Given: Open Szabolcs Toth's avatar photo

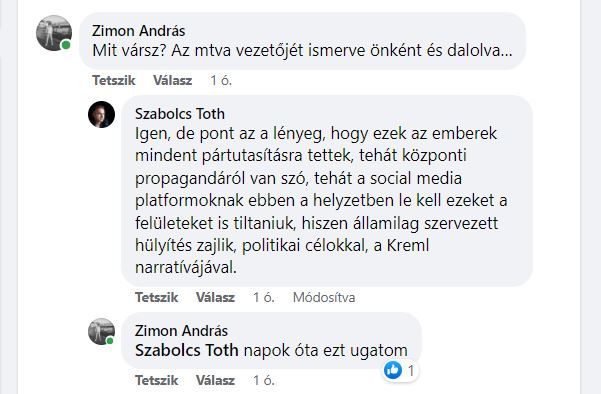Looking at the screenshot, I should point(102,114).
